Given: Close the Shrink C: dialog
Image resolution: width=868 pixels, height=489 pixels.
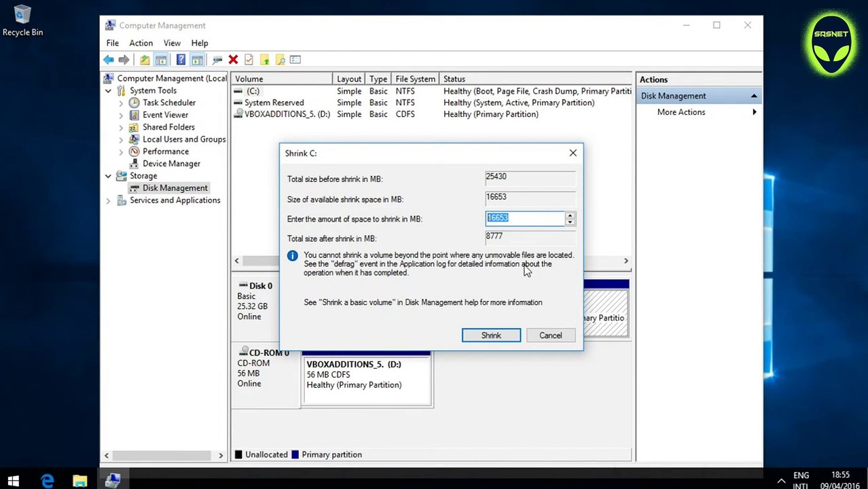Looking at the screenshot, I should (573, 153).
